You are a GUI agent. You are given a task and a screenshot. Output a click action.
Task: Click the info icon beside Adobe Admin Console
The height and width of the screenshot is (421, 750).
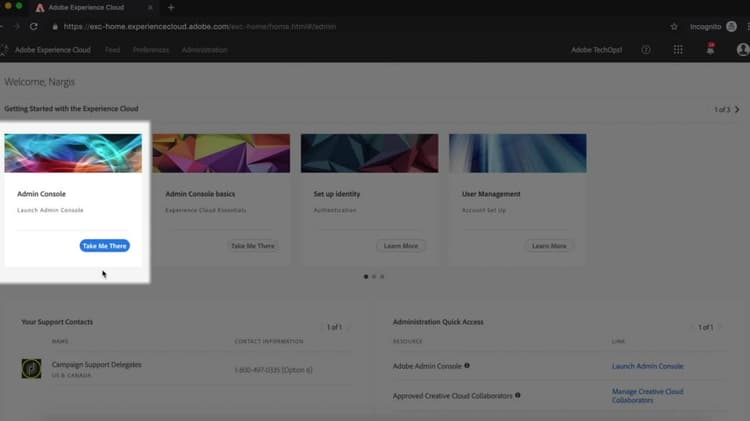(467, 366)
